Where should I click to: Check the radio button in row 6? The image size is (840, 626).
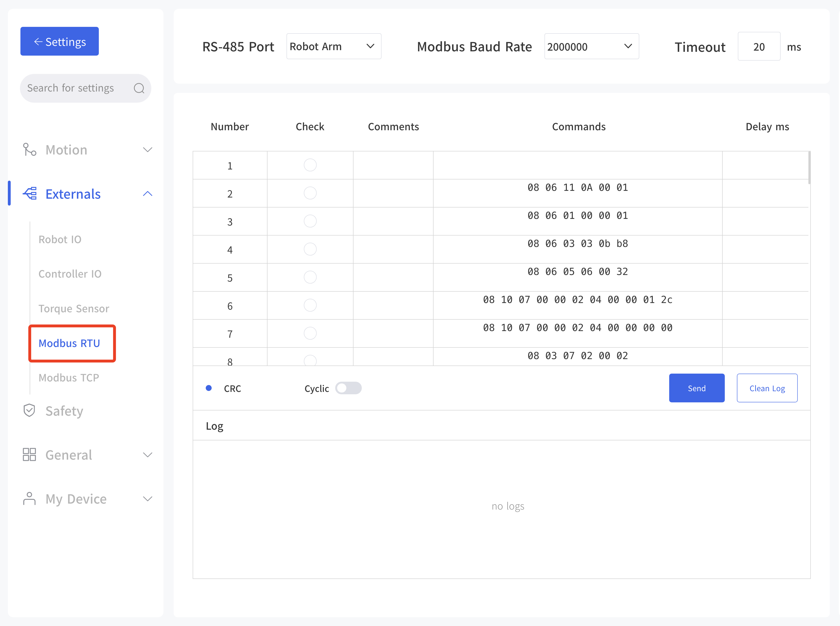tap(310, 305)
